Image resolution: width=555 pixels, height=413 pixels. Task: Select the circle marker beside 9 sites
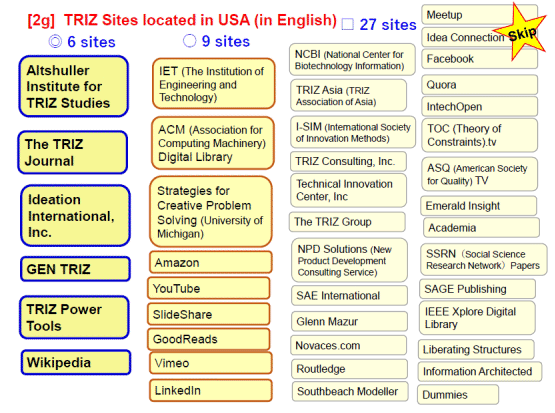pyautogui.click(x=189, y=41)
